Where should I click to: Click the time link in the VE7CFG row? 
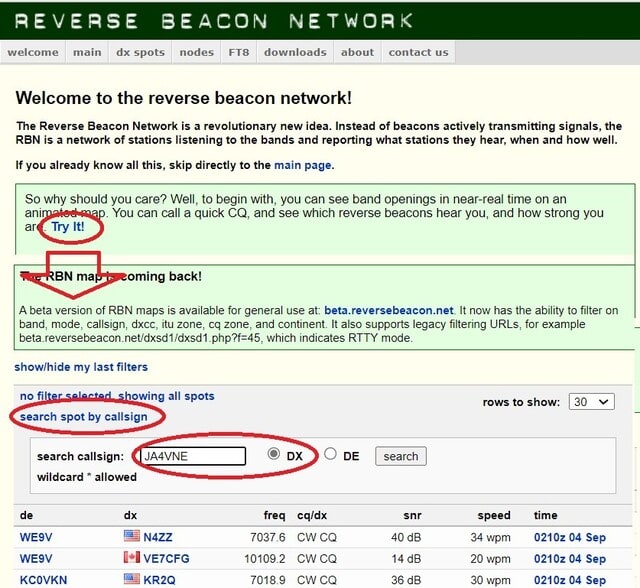(570, 559)
